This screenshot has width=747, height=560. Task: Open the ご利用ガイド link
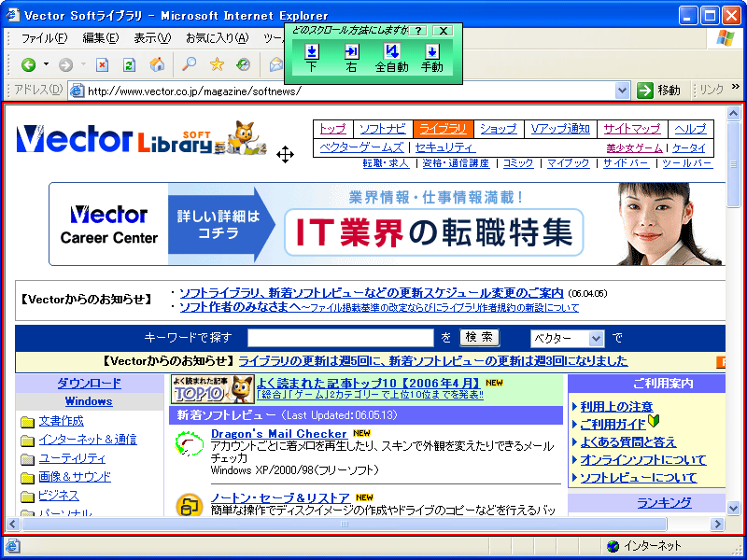click(613, 424)
